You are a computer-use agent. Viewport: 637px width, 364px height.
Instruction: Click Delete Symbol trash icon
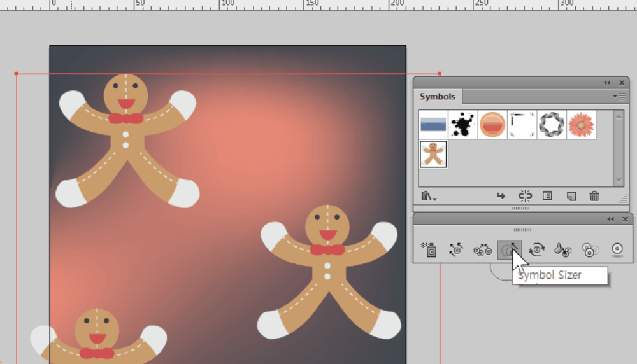594,197
